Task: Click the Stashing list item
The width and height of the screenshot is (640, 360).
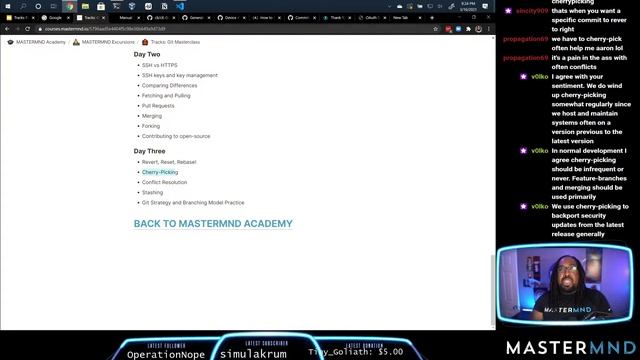Action: (x=152, y=193)
